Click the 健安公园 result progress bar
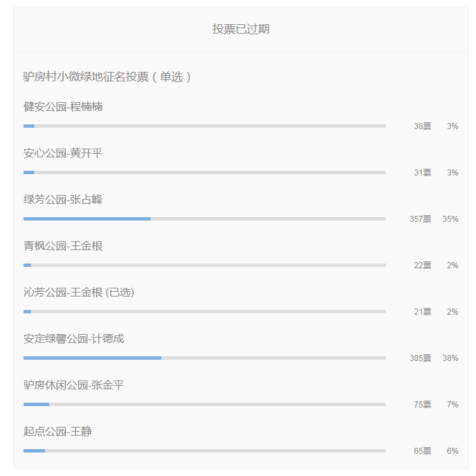The height and width of the screenshot is (476, 476). pyautogui.click(x=204, y=126)
